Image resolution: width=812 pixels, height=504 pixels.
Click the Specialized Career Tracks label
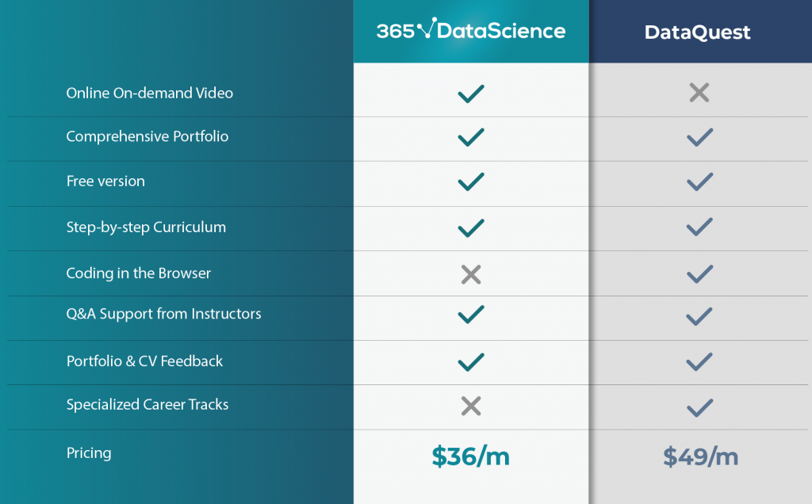pyautogui.click(x=147, y=404)
